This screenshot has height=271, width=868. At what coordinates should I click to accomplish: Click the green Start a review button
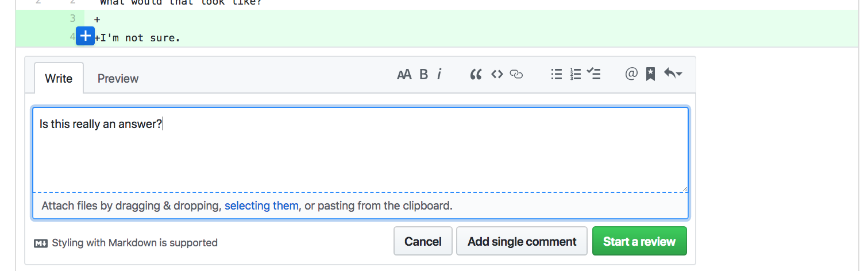pyautogui.click(x=639, y=241)
